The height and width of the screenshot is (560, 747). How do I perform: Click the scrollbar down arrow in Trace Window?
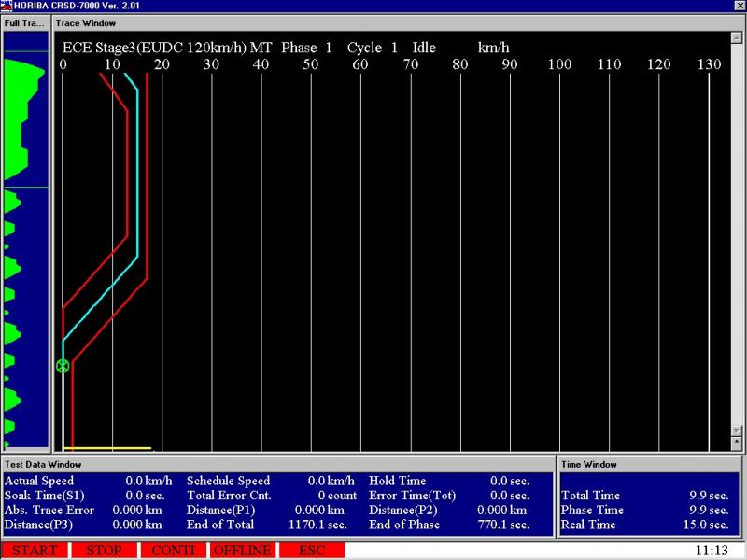pyautogui.click(x=737, y=429)
